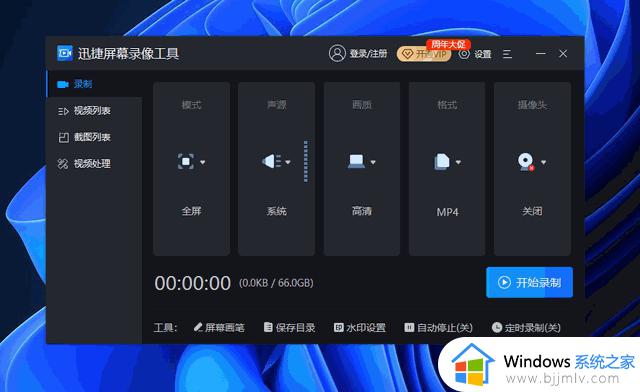Screen dimensions: 640x392
Task: Open the 保存目录 save folder option
Action: (x=289, y=327)
